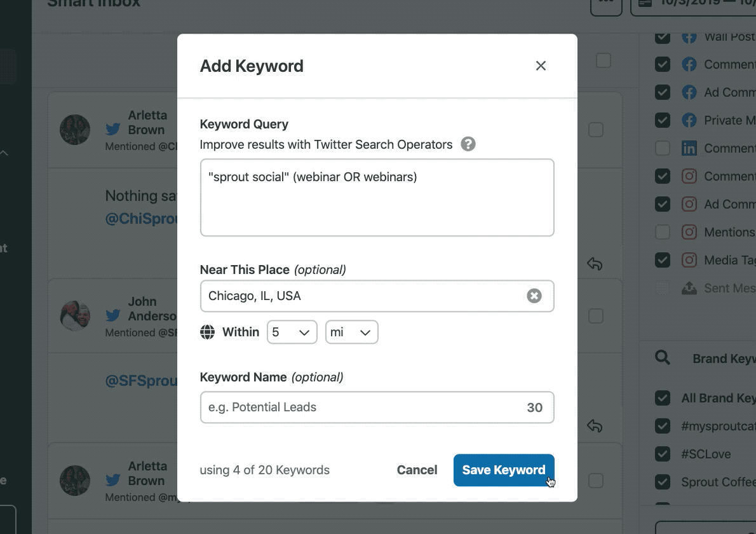Cancel adding the keyword
Viewport: 756px width, 534px height.
pyautogui.click(x=417, y=470)
